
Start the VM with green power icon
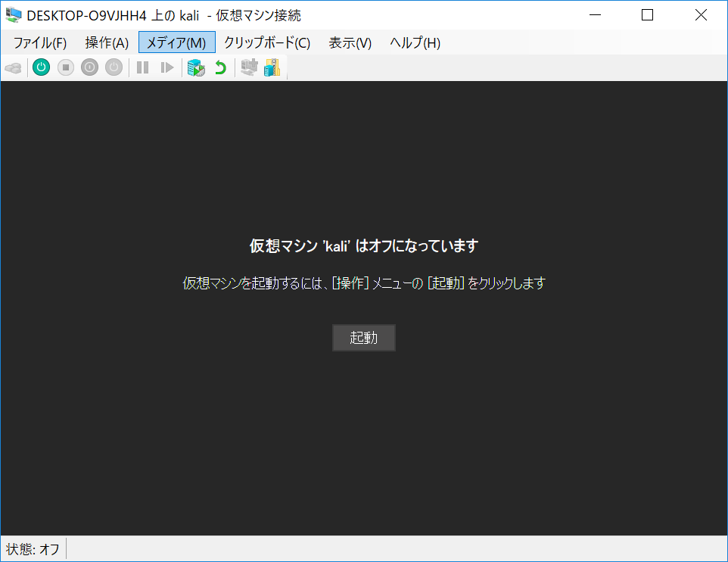(41, 68)
